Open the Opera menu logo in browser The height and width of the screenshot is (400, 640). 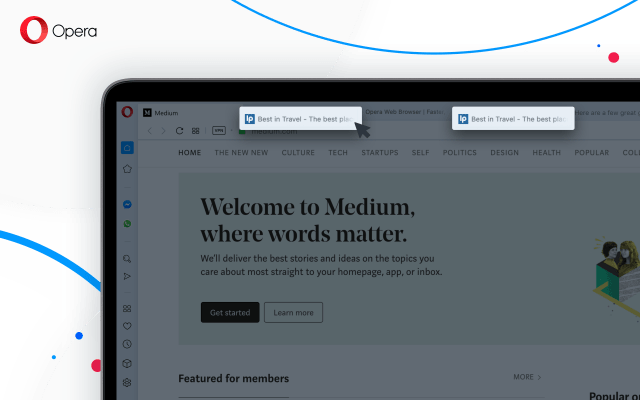(x=127, y=112)
